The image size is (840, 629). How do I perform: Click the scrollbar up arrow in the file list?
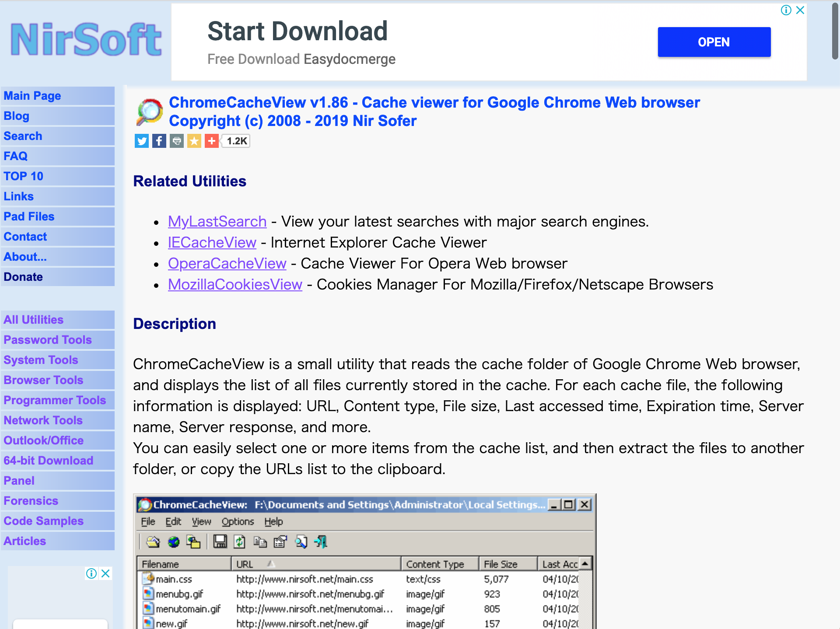coord(585,563)
